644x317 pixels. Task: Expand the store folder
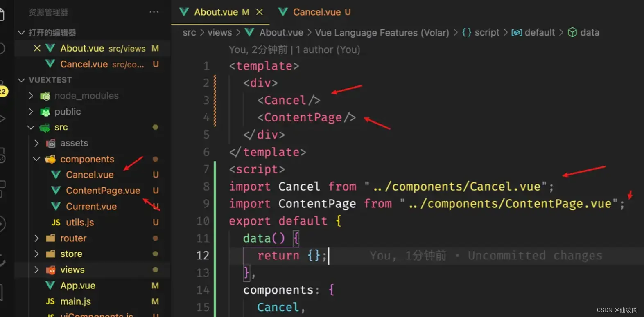click(36, 254)
